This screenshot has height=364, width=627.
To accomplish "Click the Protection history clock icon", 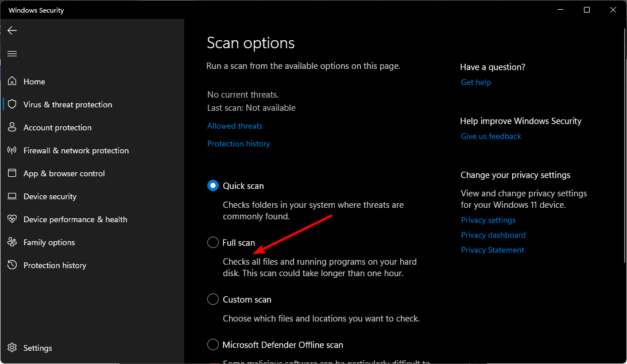I will click(12, 265).
